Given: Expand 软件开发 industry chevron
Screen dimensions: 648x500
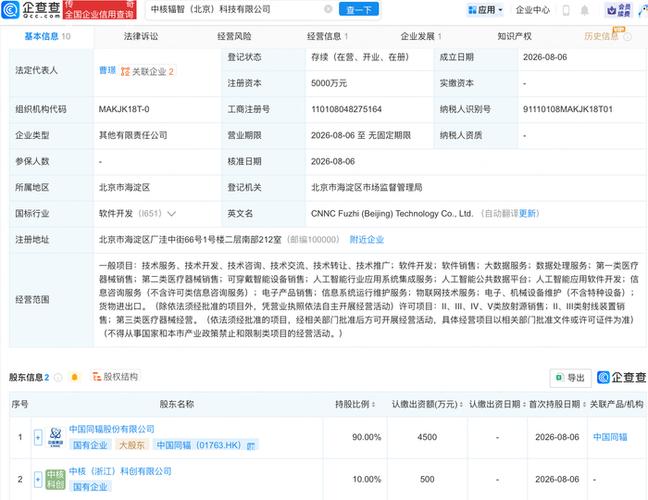Looking at the screenshot, I should [172, 214].
